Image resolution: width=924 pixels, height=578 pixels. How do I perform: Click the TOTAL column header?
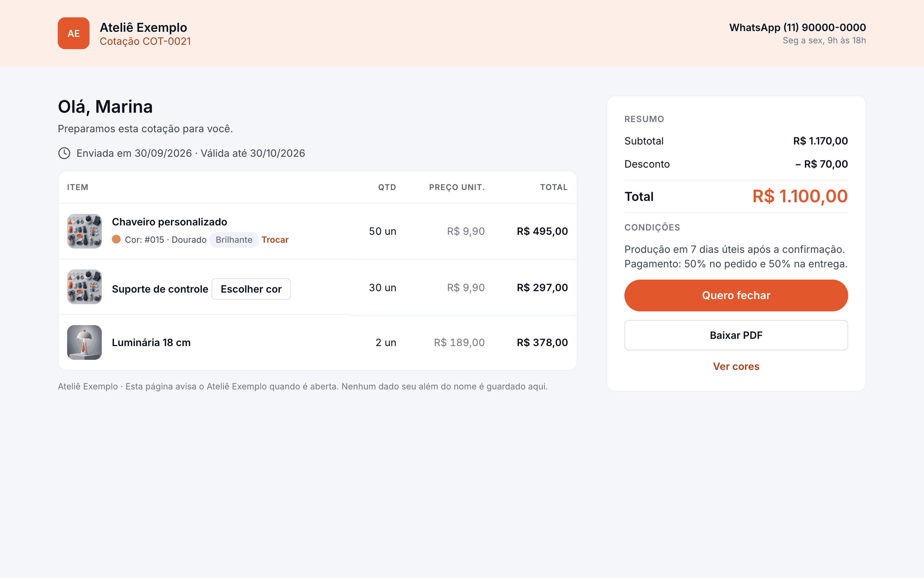pyautogui.click(x=554, y=187)
